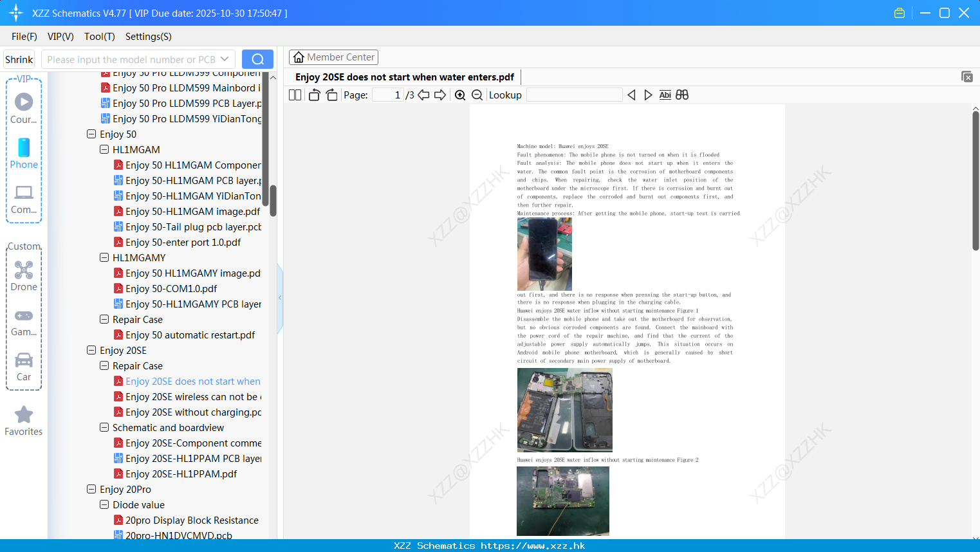Select the Enjoy 20SE water enters PDF tab

tap(405, 77)
